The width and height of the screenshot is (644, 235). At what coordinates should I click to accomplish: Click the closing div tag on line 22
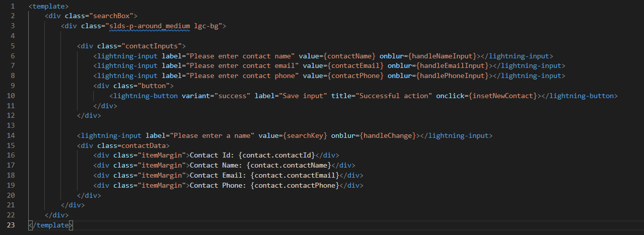pyautogui.click(x=57, y=215)
